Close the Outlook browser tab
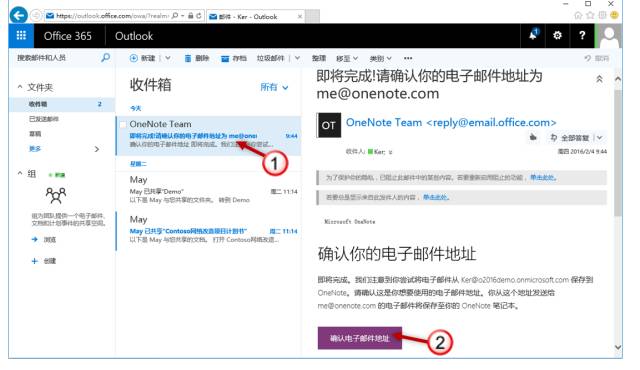 [x=300, y=16]
